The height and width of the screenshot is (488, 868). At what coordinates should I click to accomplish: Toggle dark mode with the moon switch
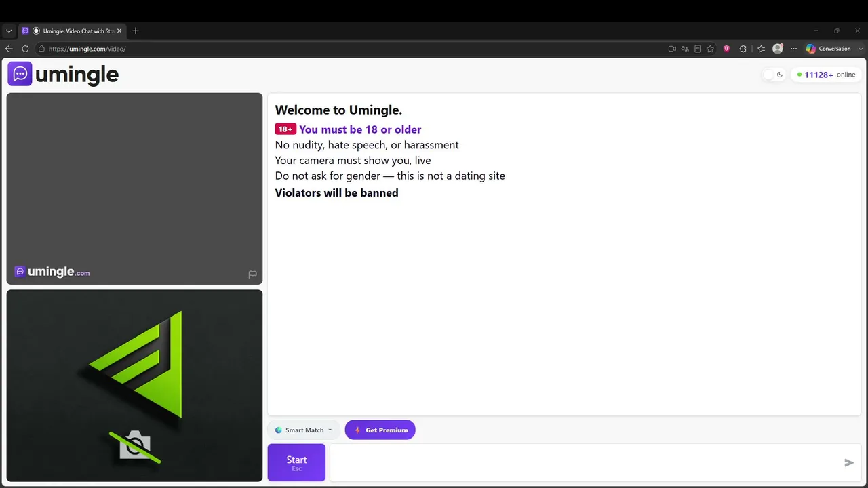click(774, 75)
